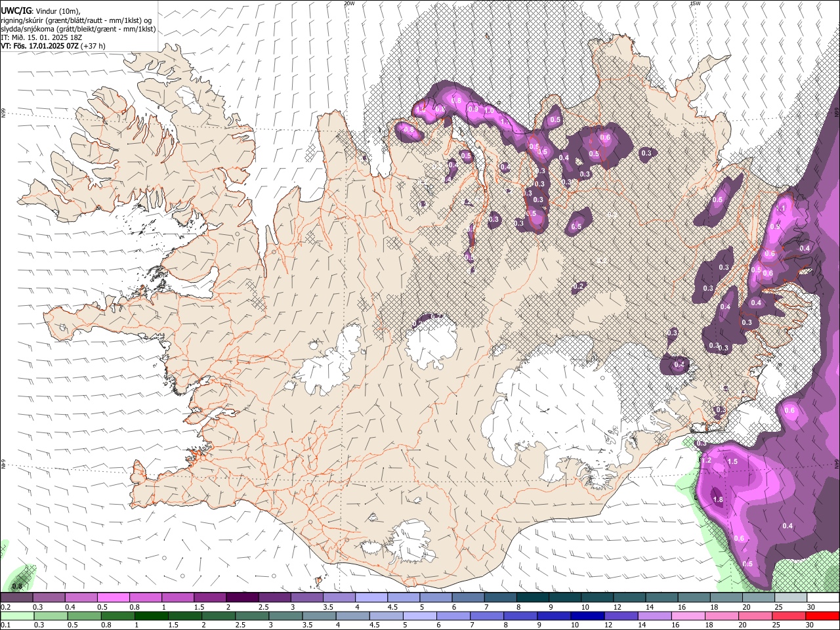Select the bright red 30 swatch in bottom legend row
This screenshot has width=840, height=630.
(823, 616)
